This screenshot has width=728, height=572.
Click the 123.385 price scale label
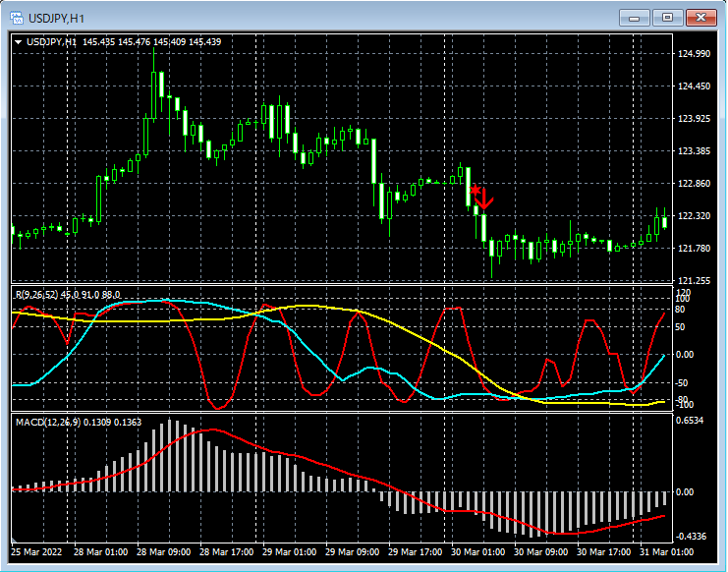click(695, 151)
